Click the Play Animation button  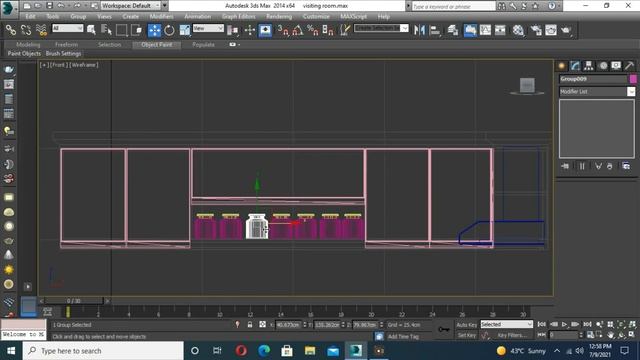[x=564, y=324]
